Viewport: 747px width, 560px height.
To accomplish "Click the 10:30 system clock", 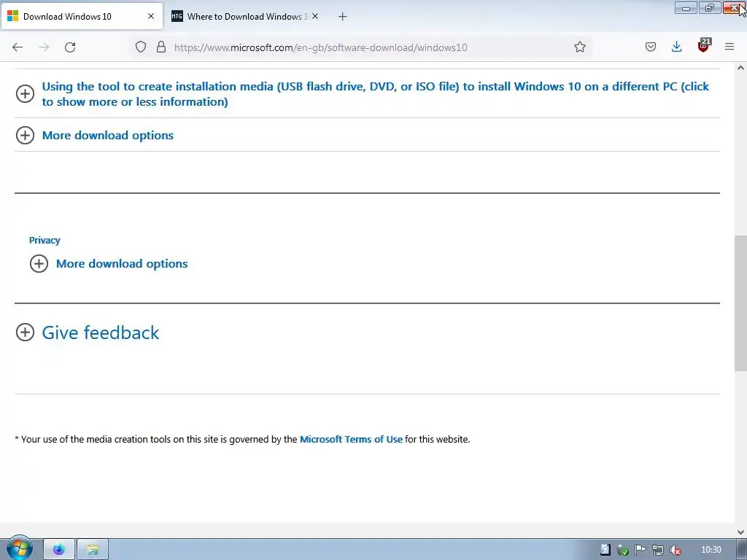I will click(x=711, y=550).
